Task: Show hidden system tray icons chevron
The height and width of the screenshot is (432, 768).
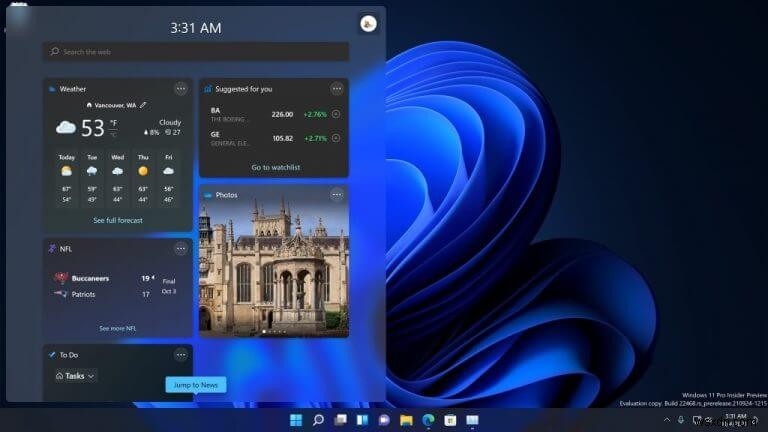Action: (667, 420)
